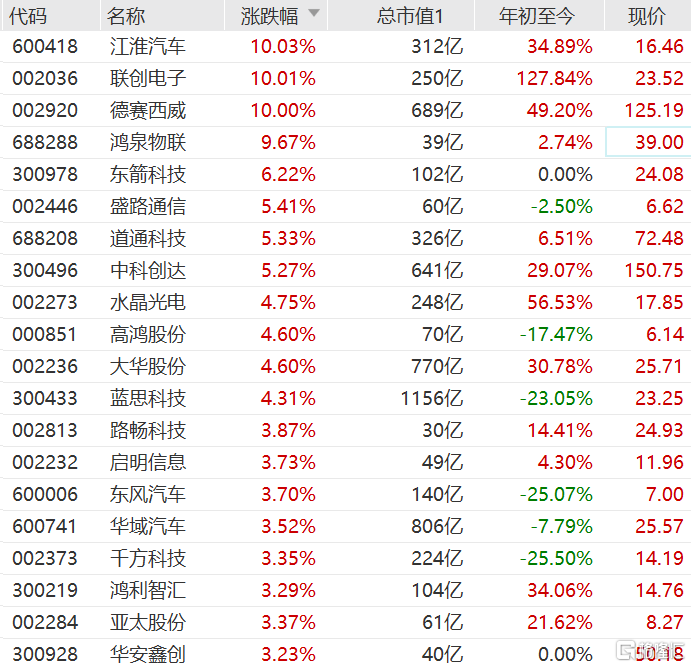The image size is (691, 667).
Task: Open 华域汽车 stock row
Action: coord(346,526)
